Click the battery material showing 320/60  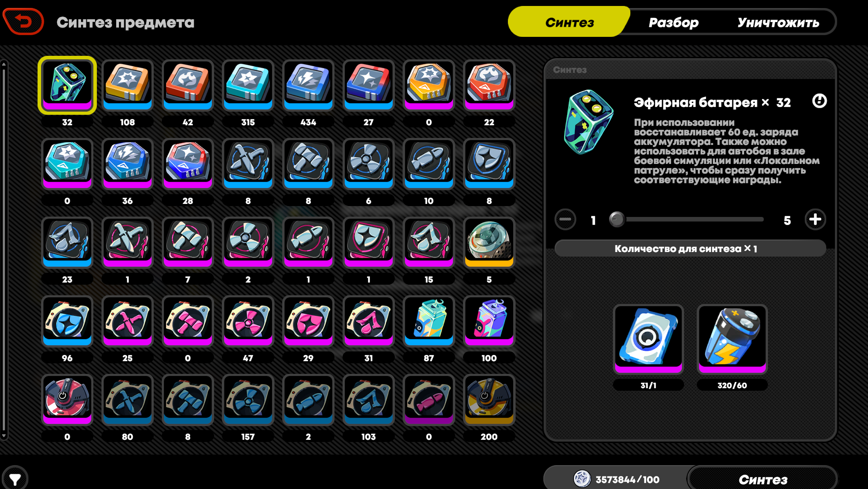coord(732,339)
